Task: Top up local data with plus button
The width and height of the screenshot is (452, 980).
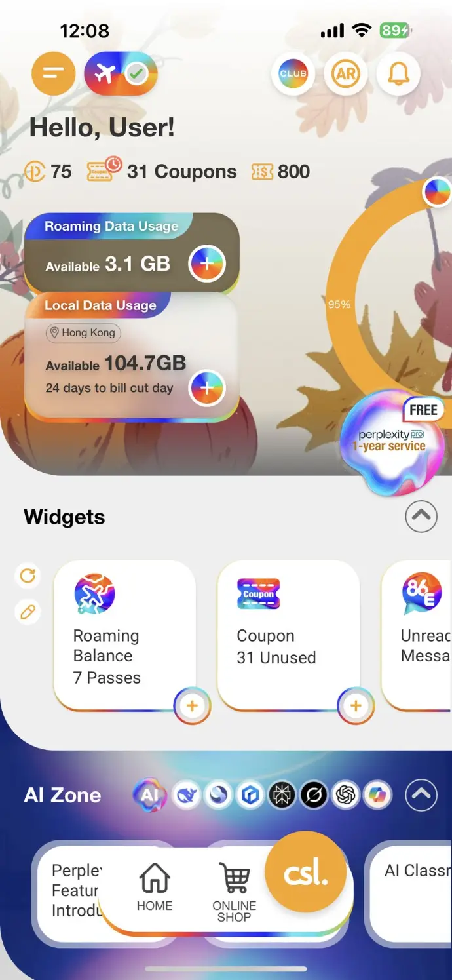Action: [207, 388]
